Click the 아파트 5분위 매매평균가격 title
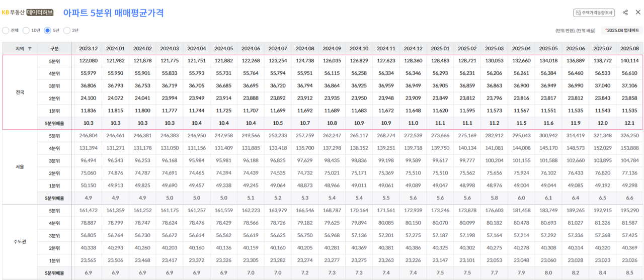The height and width of the screenshot is (280, 644). point(113,13)
